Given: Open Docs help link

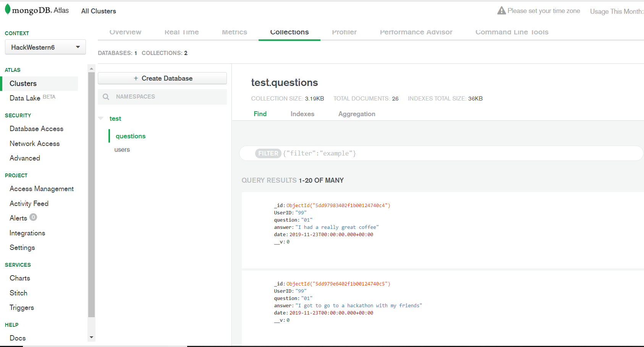Looking at the screenshot, I should [18, 338].
